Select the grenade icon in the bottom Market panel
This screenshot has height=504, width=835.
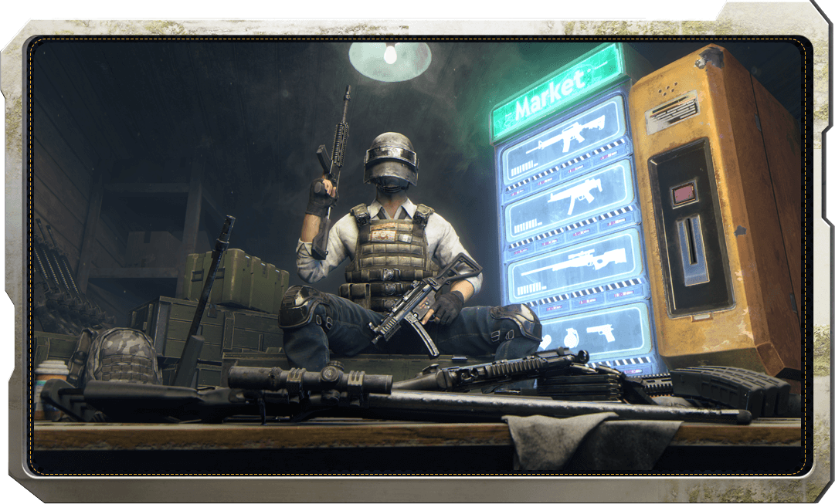coord(569,337)
